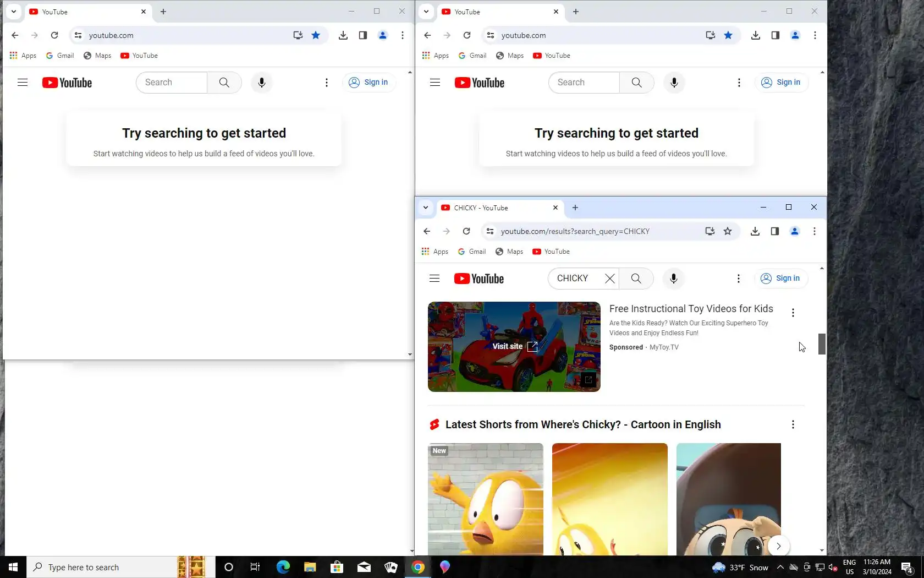Viewport: 924px width, 578px height.
Task: Open File Explorer from the taskbar
Action: pos(310,567)
